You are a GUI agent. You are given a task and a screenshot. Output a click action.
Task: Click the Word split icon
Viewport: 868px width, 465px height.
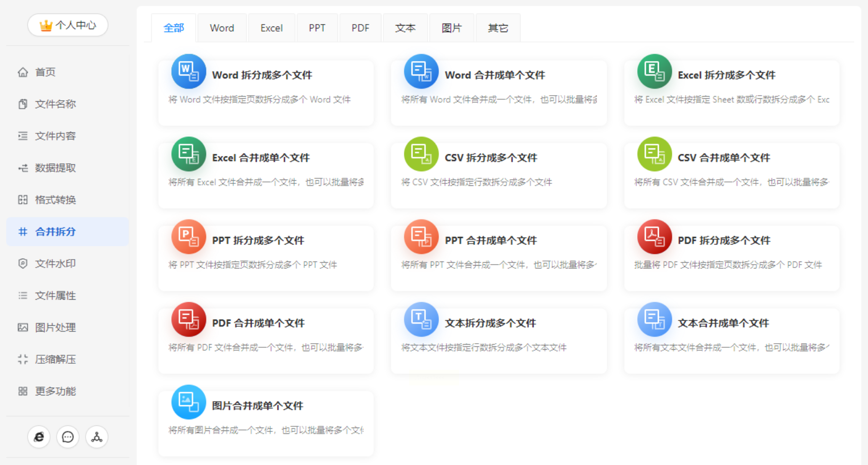[188, 71]
